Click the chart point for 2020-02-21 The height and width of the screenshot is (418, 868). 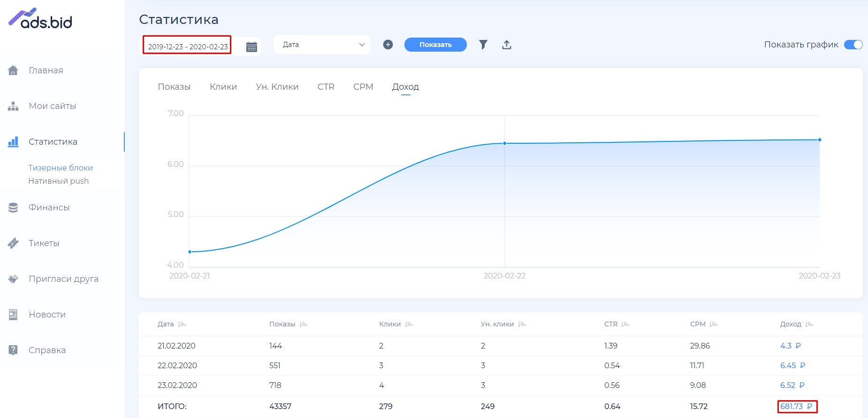coord(190,252)
